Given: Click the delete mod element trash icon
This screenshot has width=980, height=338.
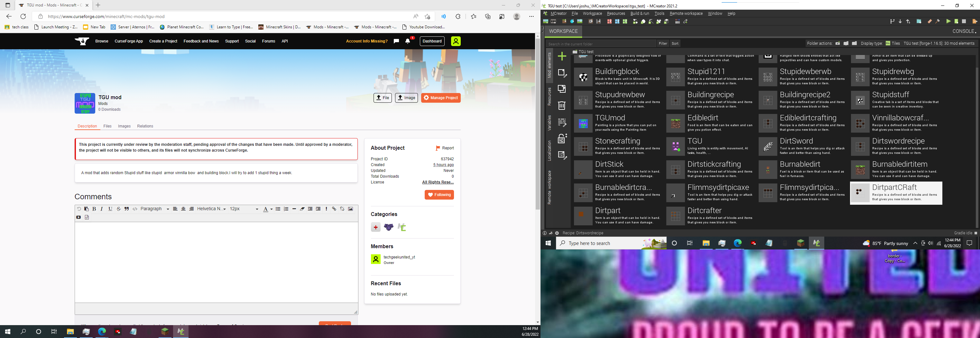Looking at the screenshot, I should (x=562, y=106).
